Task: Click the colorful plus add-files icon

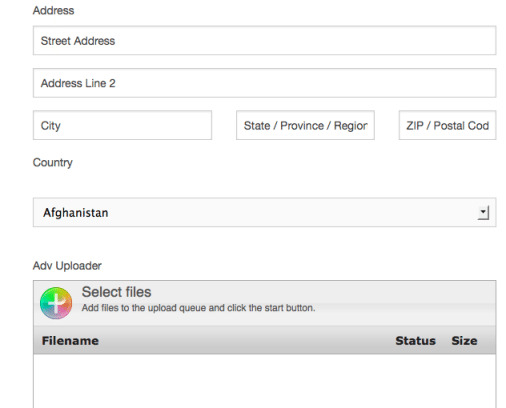Action: click(x=56, y=303)
